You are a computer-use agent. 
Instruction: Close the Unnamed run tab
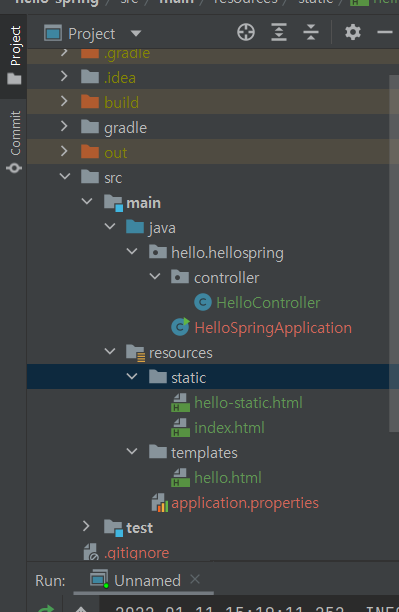tap(195, 579)
